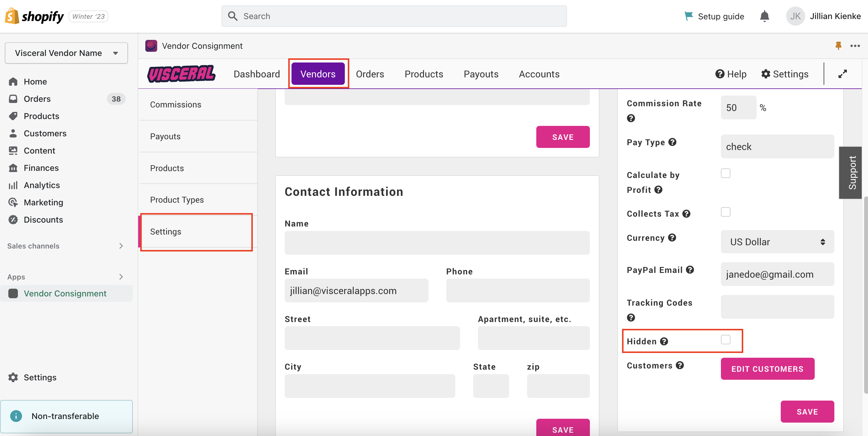Click the EDIT CUSTOMERS button
The width and height of the screenshot is (868, 436).
pyautogui.click(x=767, y=369)
